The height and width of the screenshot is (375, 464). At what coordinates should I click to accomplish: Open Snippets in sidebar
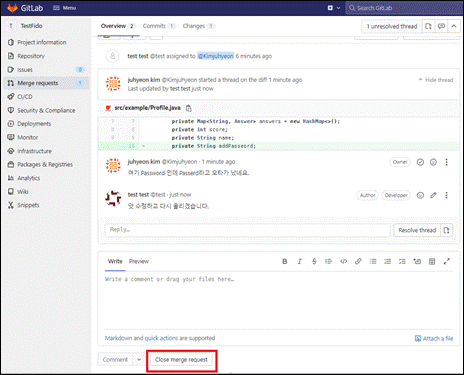[x=28, y=205]
